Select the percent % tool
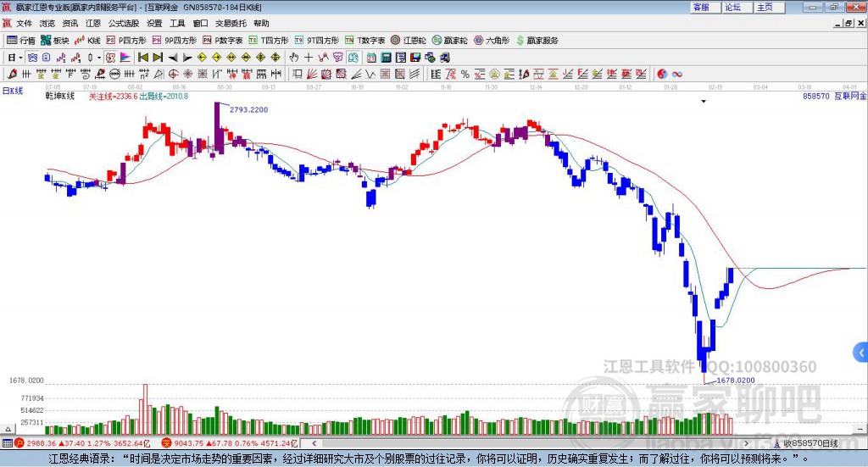Screen dimensions: 868x467 click(x=465, y=74)
